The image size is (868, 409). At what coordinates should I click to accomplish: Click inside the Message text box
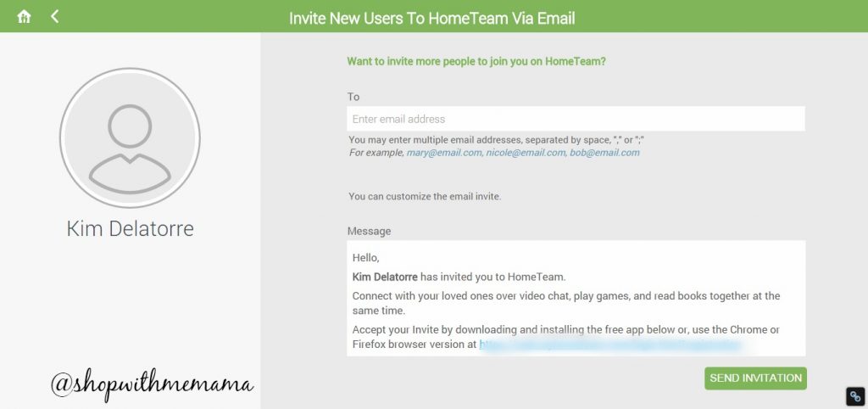click(x=576, y=298)
